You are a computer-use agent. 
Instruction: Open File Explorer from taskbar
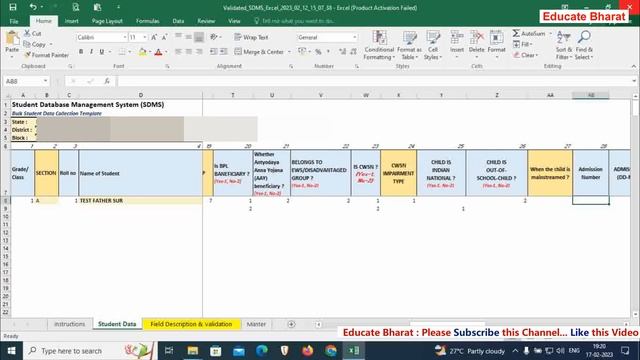click(193, 351)
